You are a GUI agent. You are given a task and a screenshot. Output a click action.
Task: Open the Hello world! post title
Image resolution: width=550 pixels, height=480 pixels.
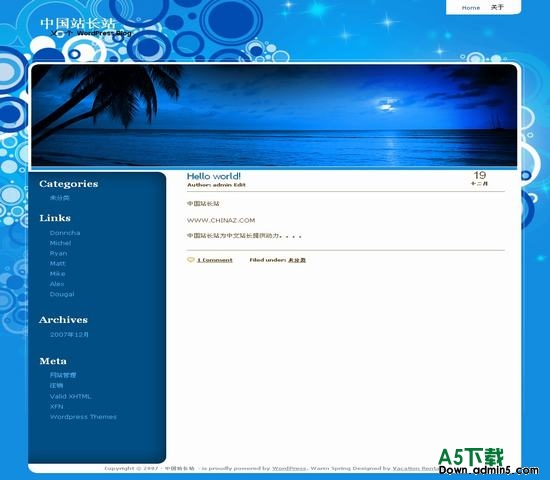point(214,176)
